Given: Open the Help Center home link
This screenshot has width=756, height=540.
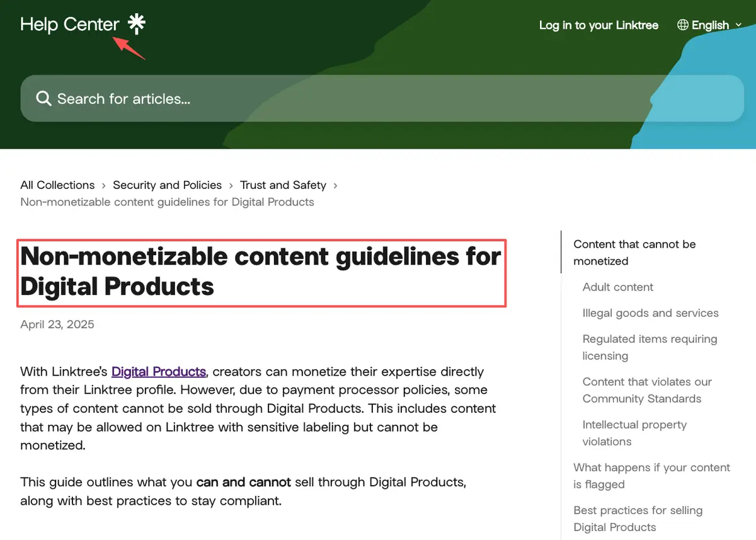Looking at the screenshot, I should pyautogui.click(x=83, y=24).
